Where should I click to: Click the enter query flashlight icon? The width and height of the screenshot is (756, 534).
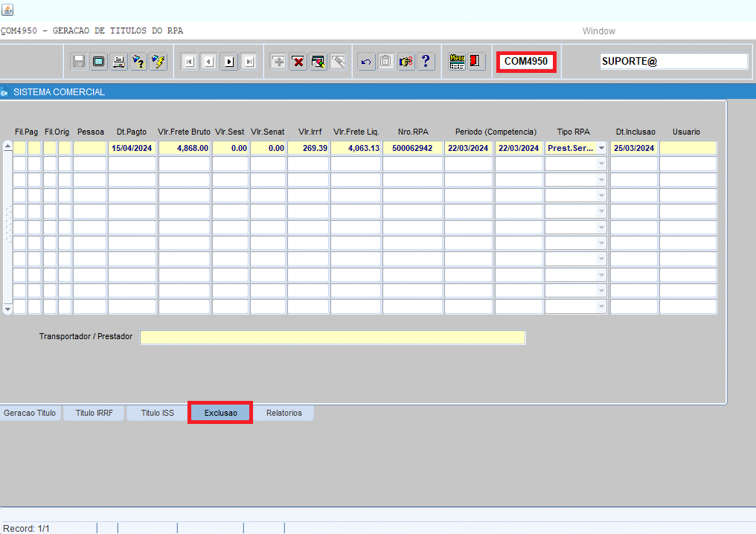(x=138, y=62)
